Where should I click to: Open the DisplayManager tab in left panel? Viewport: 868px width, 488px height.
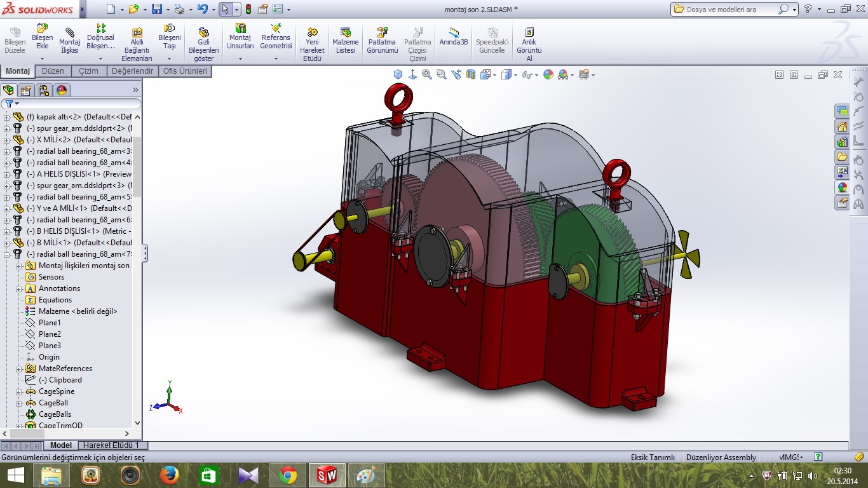[x=62, y=90]
